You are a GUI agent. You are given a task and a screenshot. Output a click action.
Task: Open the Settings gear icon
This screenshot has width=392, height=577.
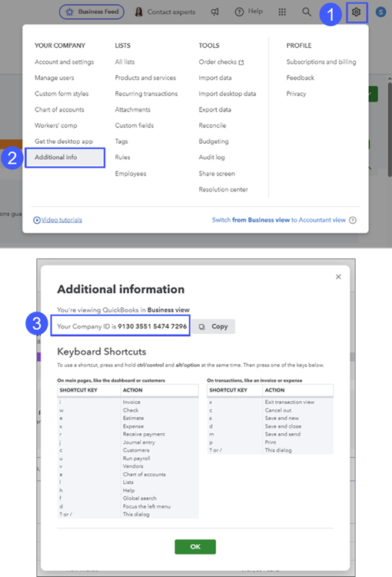click(x=356, y=12)
